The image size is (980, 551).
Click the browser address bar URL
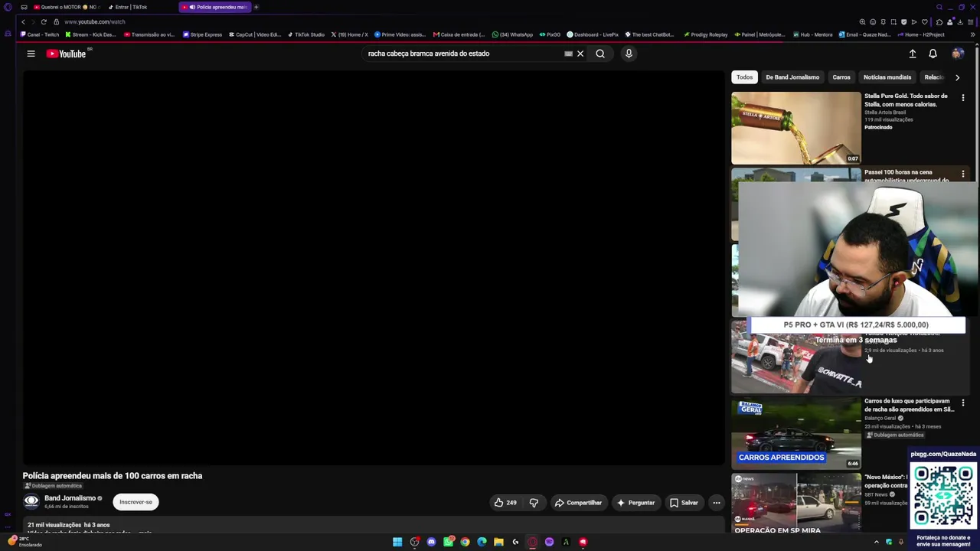(95, 21)
